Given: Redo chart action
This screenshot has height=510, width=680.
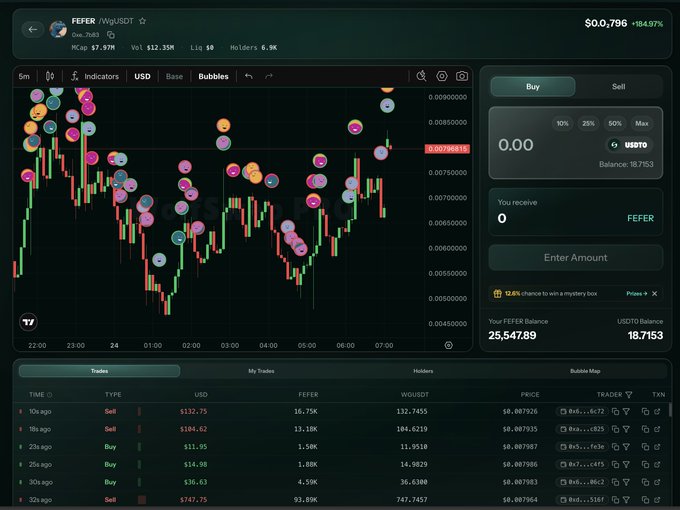Looking at the screenshot, I should click(x=269, y=76).
